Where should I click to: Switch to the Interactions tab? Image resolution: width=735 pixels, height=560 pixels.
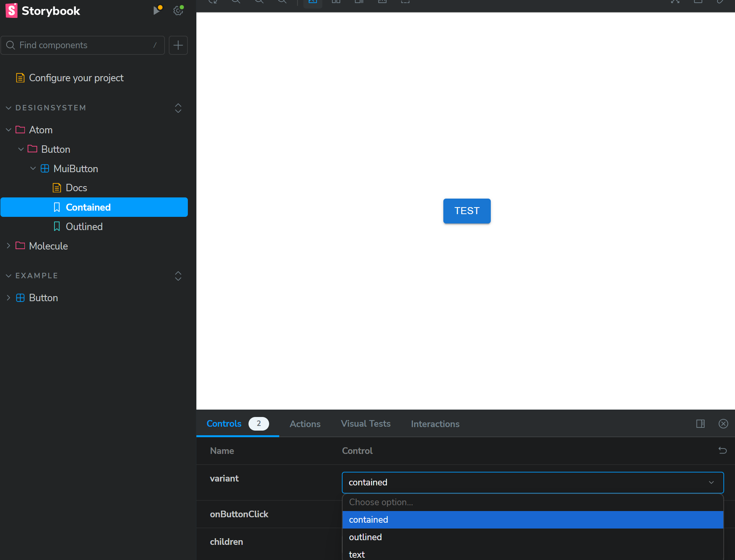point(435,424)
